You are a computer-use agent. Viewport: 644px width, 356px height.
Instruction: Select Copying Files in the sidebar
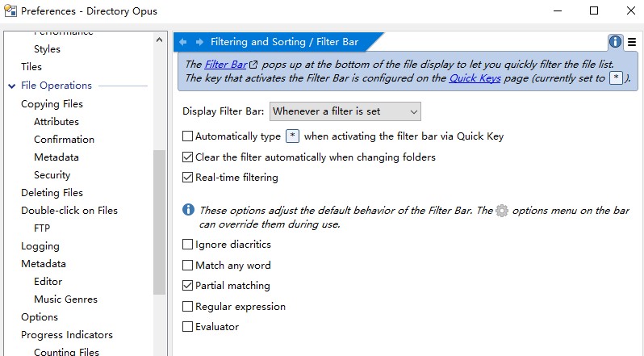pyautogui.click(x=52, y=104)
